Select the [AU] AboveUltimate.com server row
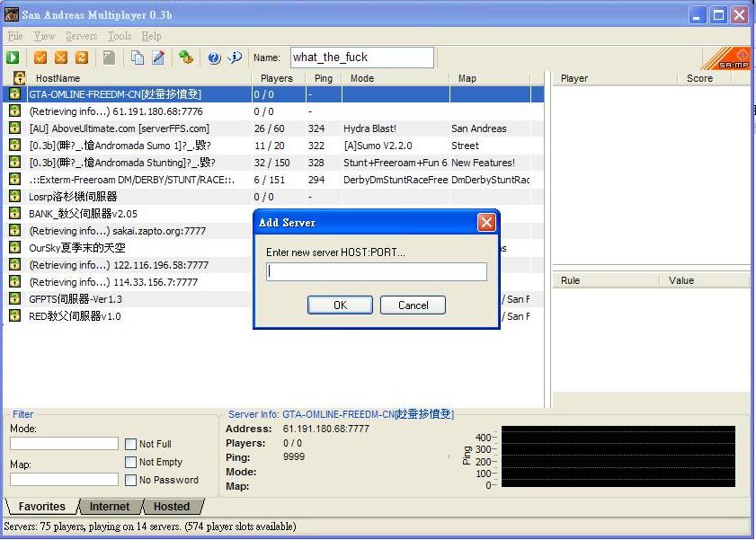 (274, 128)
